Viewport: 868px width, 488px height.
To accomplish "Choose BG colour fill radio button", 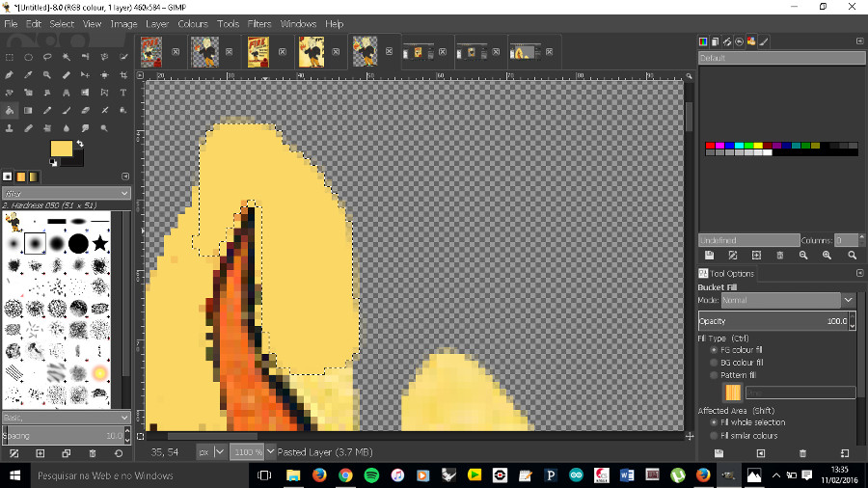I will pyautogui.click(x=714, y=363).
